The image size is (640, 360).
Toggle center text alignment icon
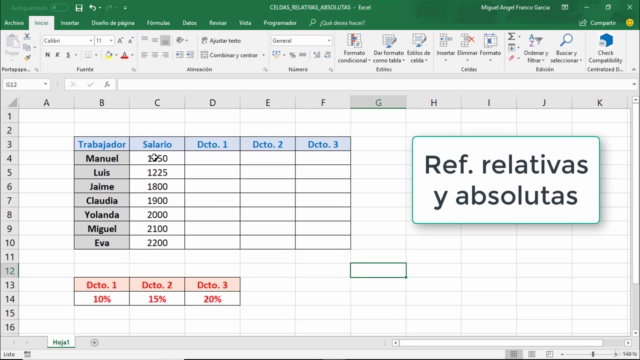point(155,55)
